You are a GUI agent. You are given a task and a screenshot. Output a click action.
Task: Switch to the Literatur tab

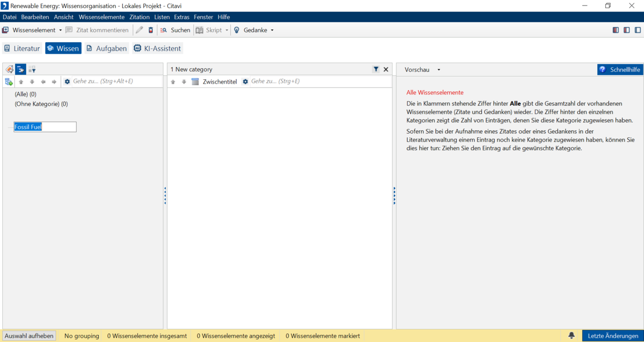22,48
